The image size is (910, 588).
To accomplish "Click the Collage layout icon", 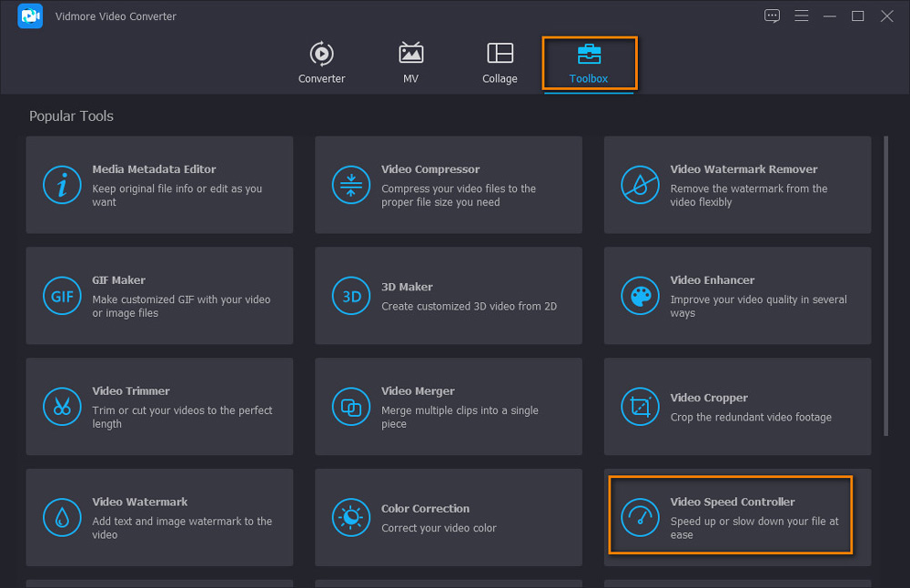I will (500, 53).
